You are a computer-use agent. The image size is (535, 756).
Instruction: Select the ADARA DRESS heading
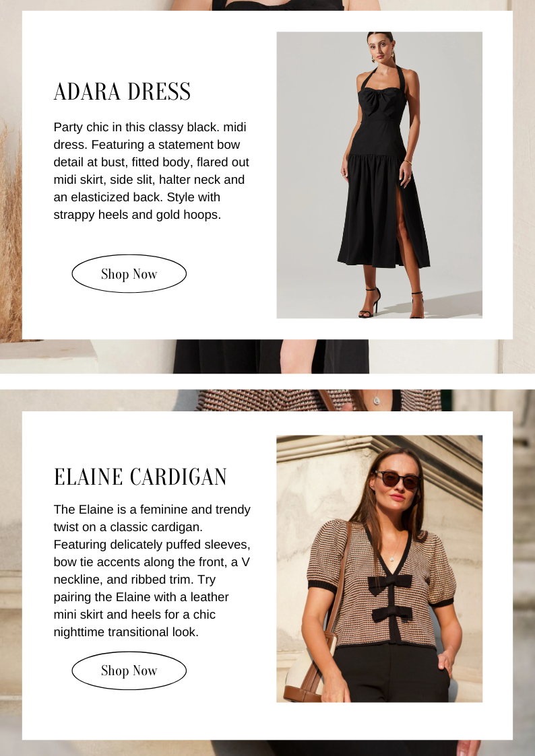pyautogui.click(x=122, y=92)
